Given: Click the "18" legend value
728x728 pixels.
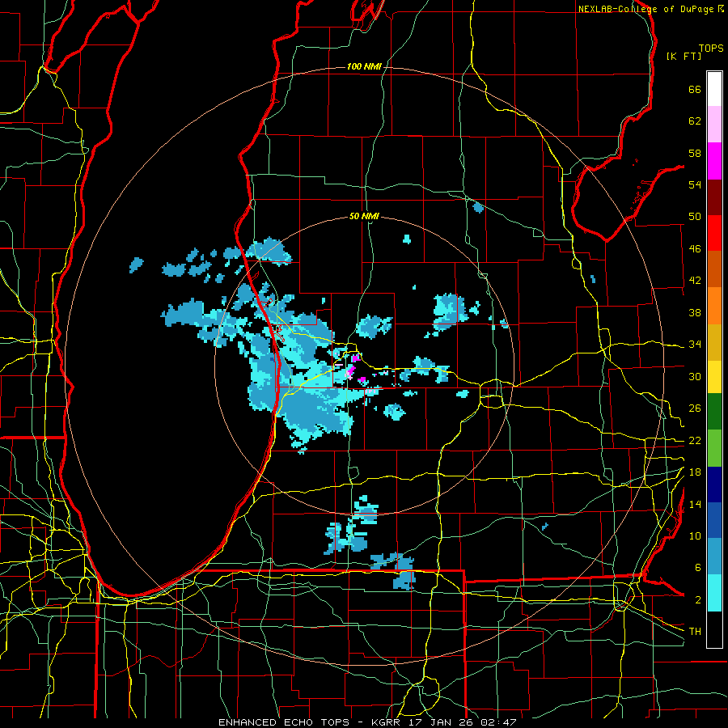Looking at the screenshot, I should (x=695, y=472).
